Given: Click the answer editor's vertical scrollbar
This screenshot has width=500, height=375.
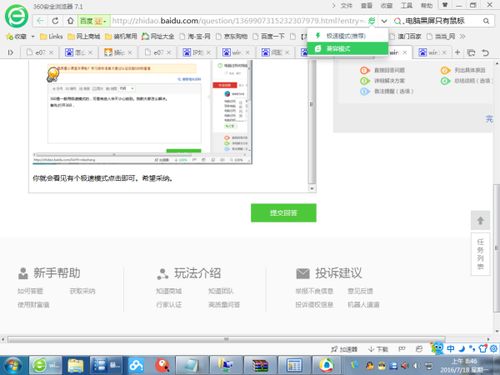Looking at the screenshot, I should coord(312,122).
